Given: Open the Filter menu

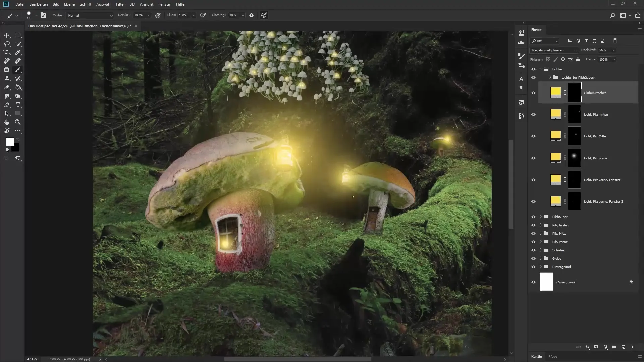Looking at the screenshot, I should tap(120, 4).
